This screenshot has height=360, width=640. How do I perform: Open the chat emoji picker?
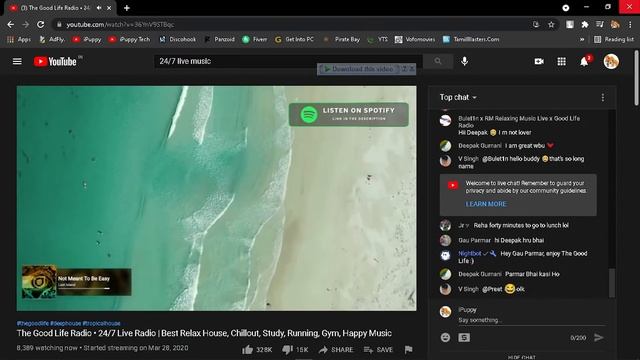click(x=445, y=338)
